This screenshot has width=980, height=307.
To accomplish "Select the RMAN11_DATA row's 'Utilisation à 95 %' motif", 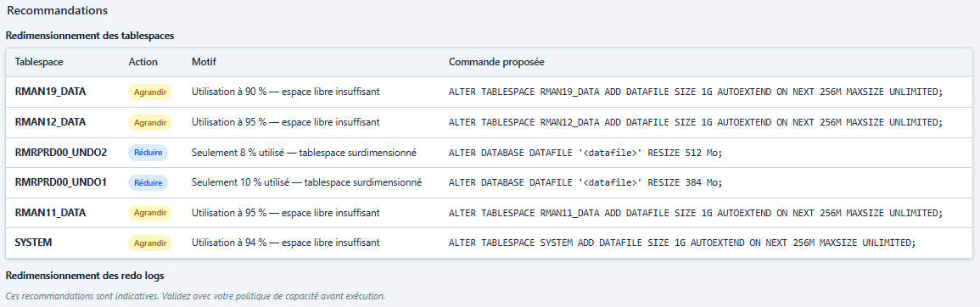I will pos(286,213).
